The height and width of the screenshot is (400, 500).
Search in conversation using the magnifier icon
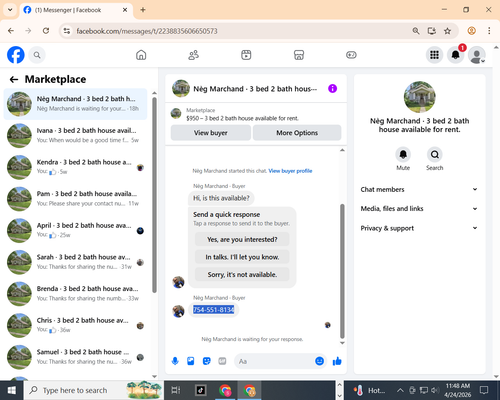point(435,155)
